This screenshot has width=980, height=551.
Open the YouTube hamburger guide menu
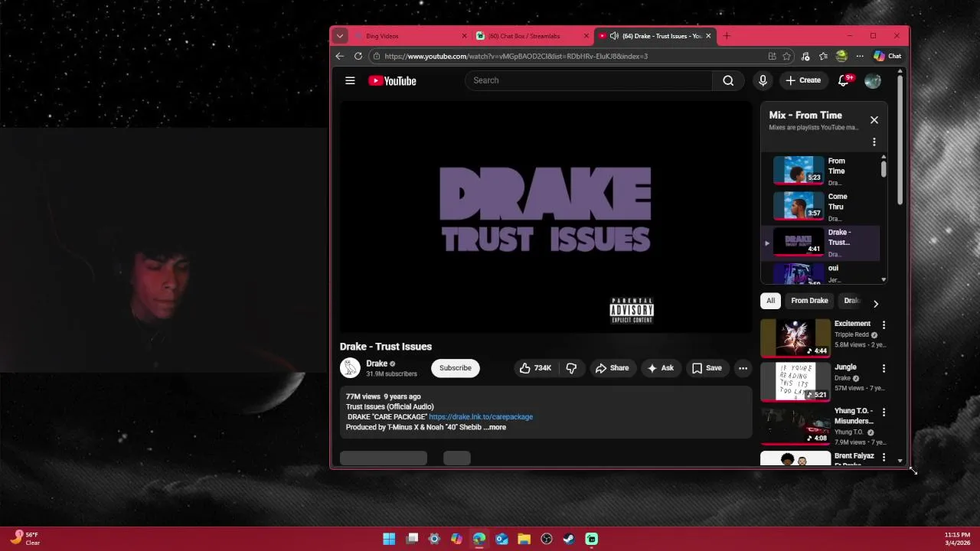click(350, 80)
